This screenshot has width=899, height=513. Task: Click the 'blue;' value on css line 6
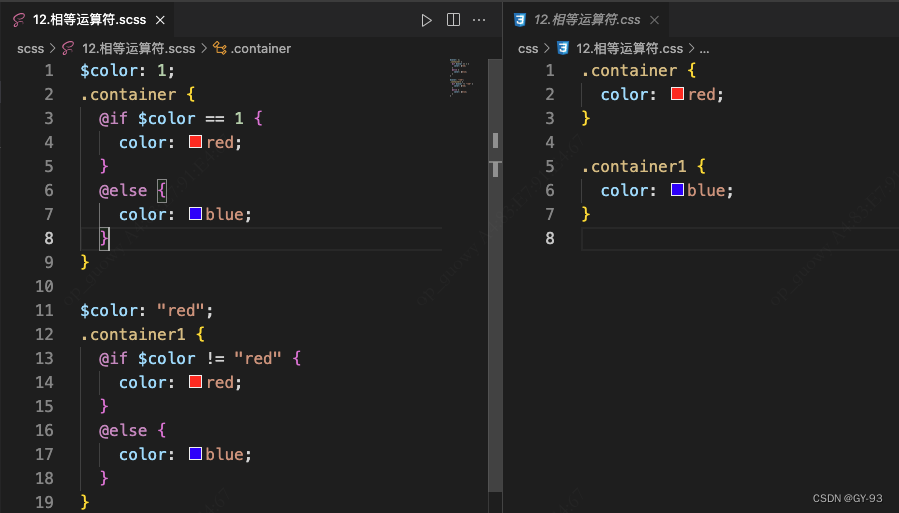tap(710, 190)
